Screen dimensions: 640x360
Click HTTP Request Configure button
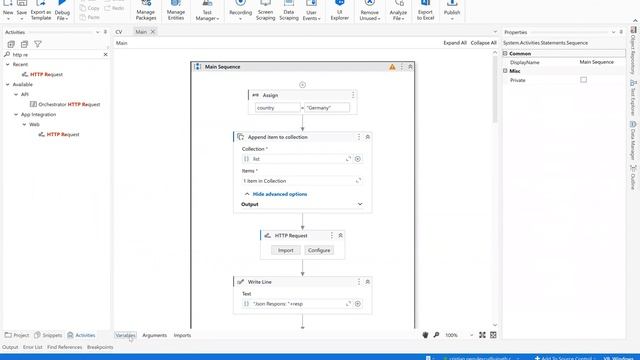319,250
